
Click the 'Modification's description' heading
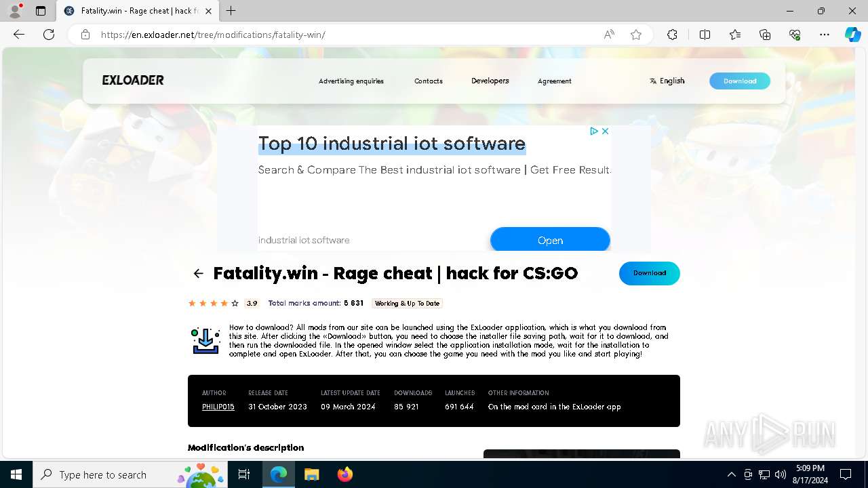pos(245,447)
